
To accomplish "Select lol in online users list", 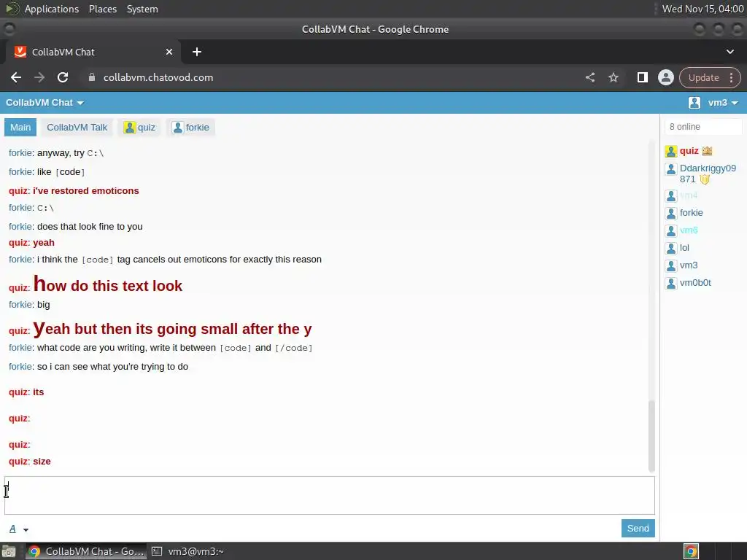I will [684, 248].
